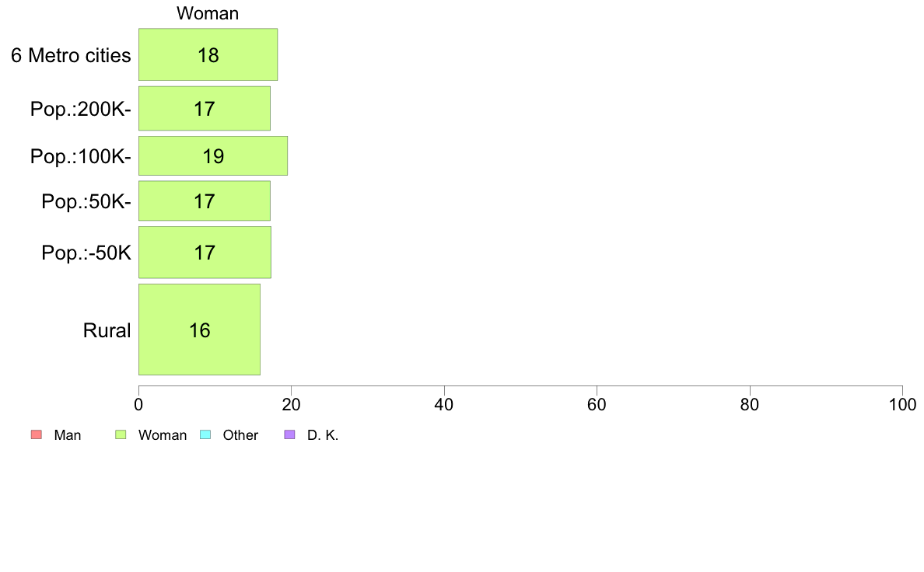Click the Other legend label text

click(240, 435)
